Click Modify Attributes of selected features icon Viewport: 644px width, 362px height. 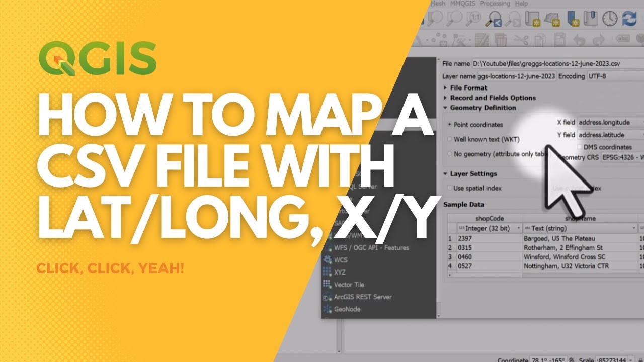coord(481,40)
